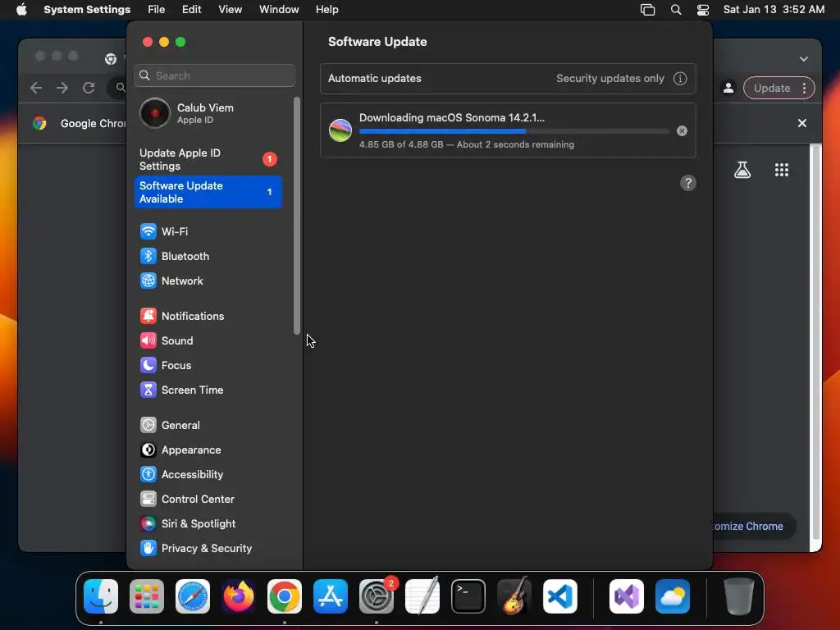Open Visual Studio Code from Dock
Screen dimensions: 840x630
click(560, 596)
